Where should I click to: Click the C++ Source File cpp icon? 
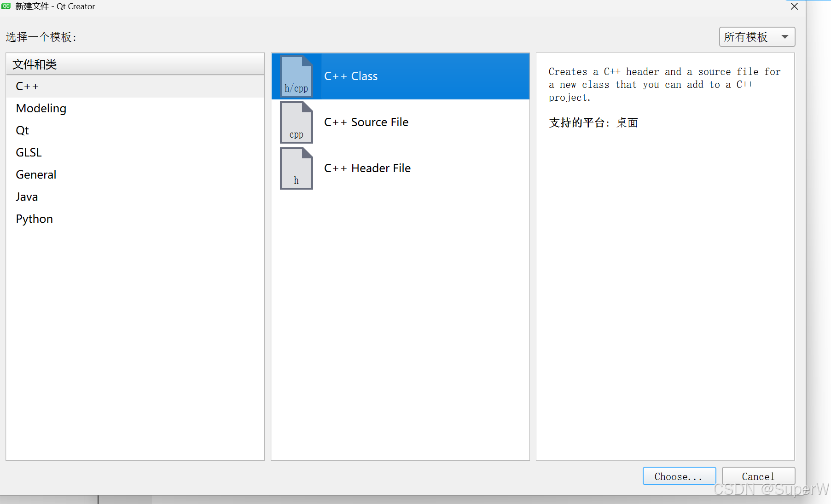tap(296, 122)
